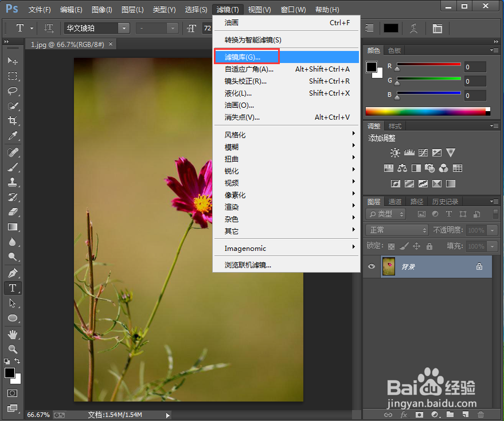
Task: Switch to the 色板 tab
Action: 394,50
